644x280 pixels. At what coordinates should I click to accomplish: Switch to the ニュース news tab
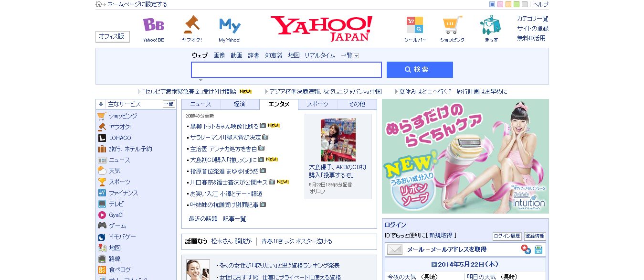point(201,104)
